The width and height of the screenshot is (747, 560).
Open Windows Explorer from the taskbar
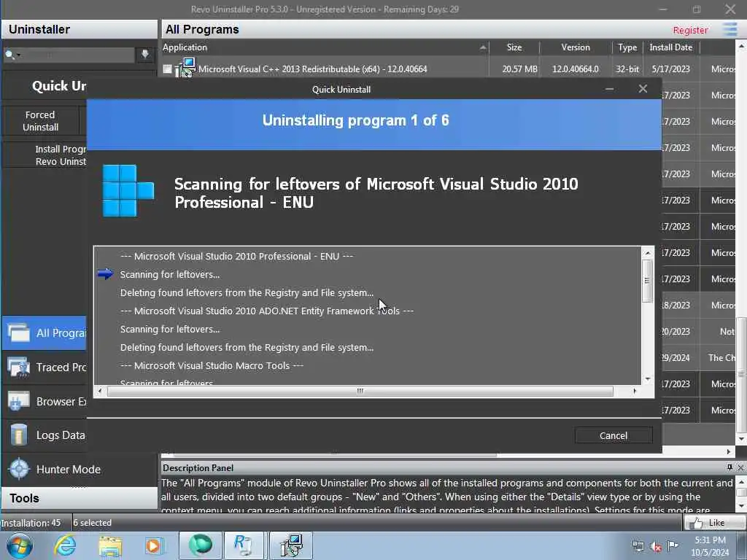pos(110,545)
